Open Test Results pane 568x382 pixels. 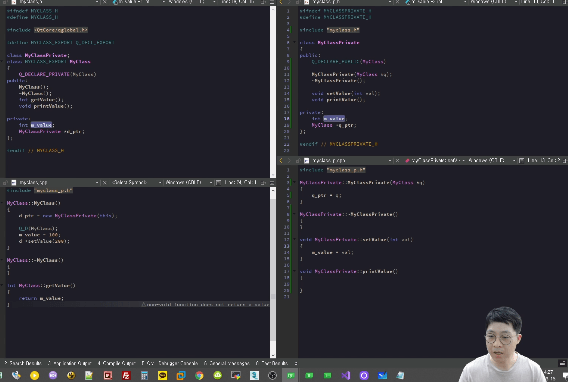click(x=272, y=363)
